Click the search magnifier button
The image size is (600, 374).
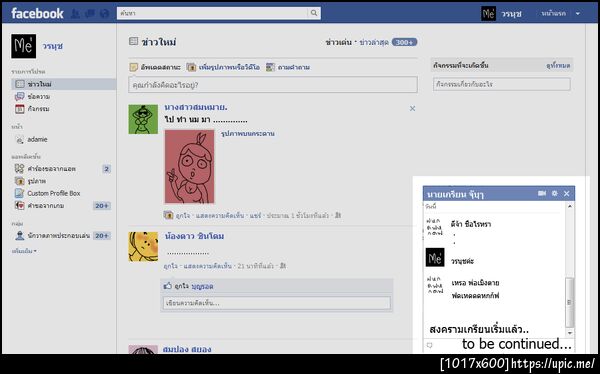[x=314, y=13]
